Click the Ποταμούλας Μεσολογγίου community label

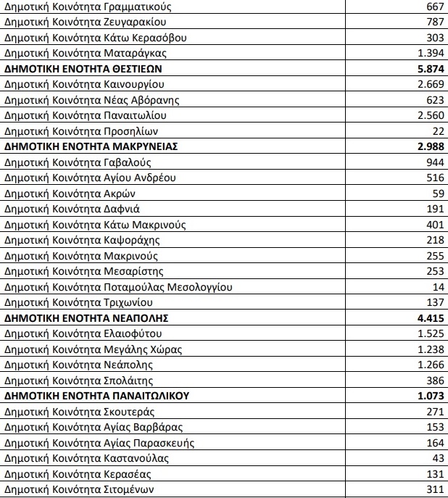pyautogui.click(x=129, y=287)
